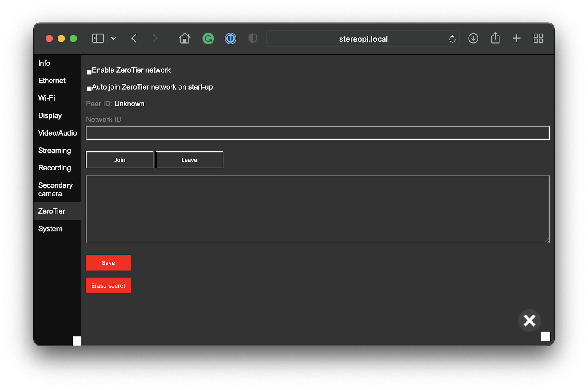Toggle auto join ZeroTier on start-up
The height and width of the screenshot is (390, 588).
pyautogui.click(x=89, y=89)
